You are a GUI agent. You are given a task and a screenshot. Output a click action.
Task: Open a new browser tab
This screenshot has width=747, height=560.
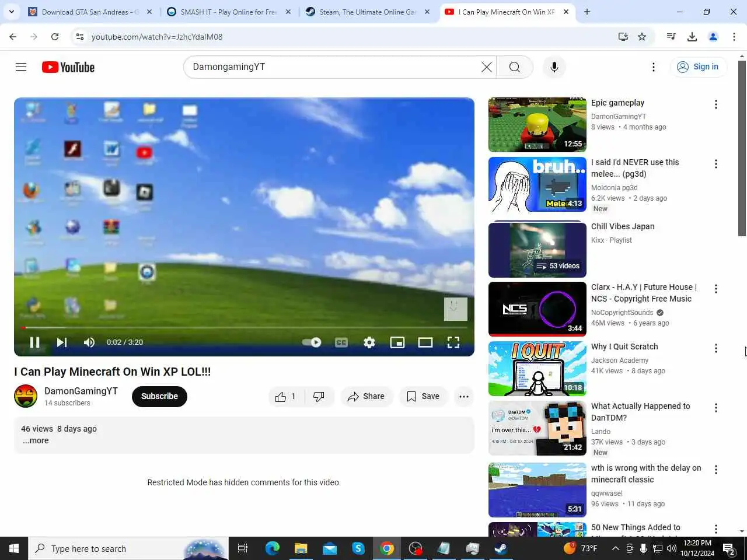coord(587,12)
